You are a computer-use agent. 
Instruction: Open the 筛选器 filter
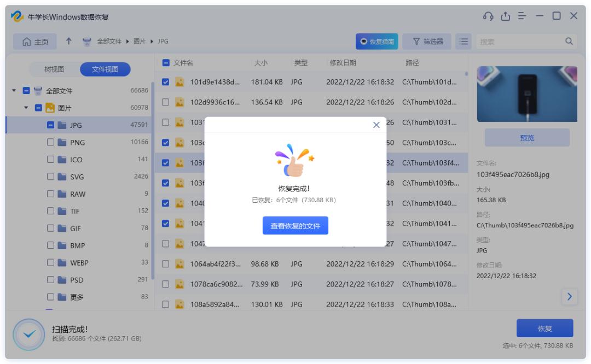click(427, 42)
